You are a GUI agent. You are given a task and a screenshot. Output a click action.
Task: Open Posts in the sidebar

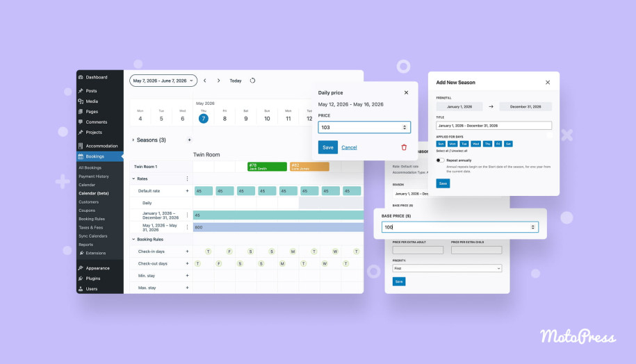coord(91,91)
